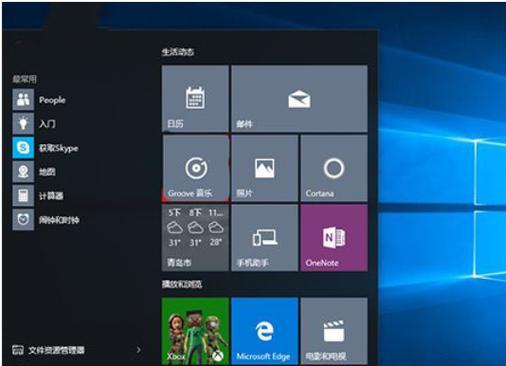This screenshot has height=366, width=506.
Task: Click the 播放和浏览 group heading
Action: click(x=182, y=284)
